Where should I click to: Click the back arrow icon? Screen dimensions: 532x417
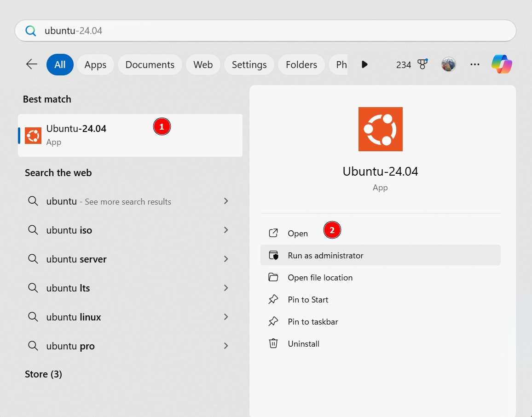[32, 64]
